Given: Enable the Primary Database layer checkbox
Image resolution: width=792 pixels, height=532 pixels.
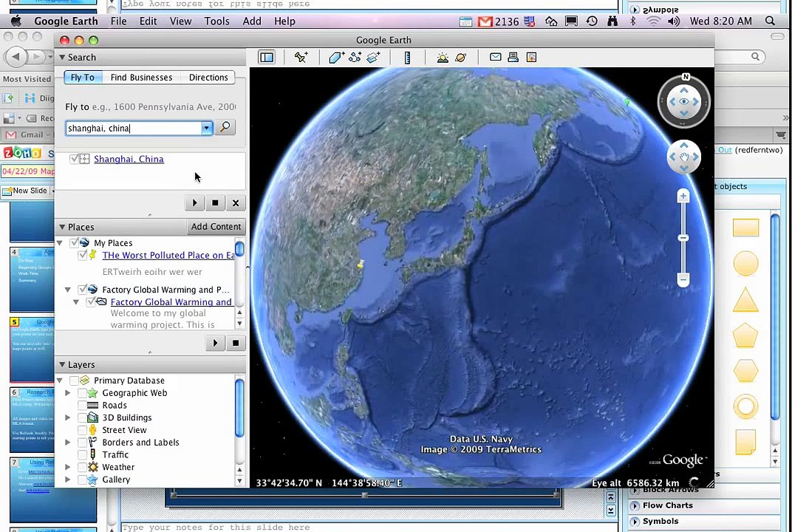Looking at the screenshot, I should point(74,381).
